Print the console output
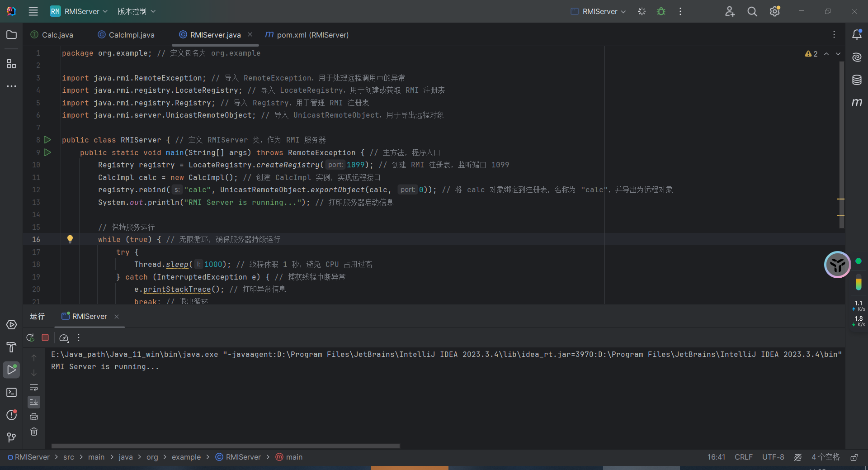The width and height of the screenshot is (868, 470). pos(34,417)
